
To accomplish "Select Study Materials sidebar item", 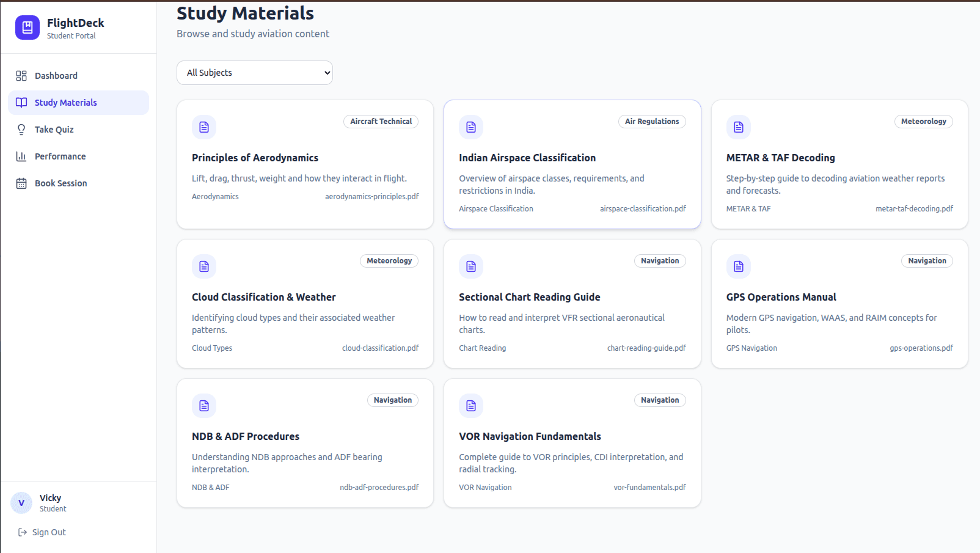I will pyautogui.click(x=78, y=103).
